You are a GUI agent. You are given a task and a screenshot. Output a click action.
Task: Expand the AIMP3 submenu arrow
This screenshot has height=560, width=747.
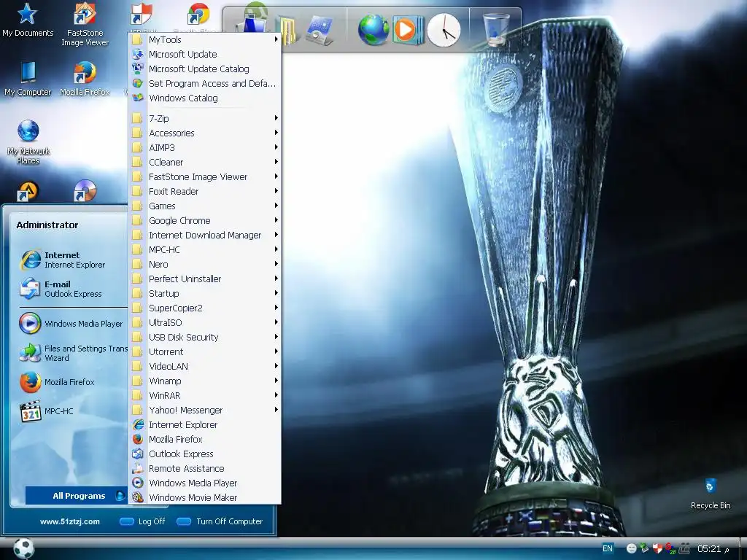[276, 147]
